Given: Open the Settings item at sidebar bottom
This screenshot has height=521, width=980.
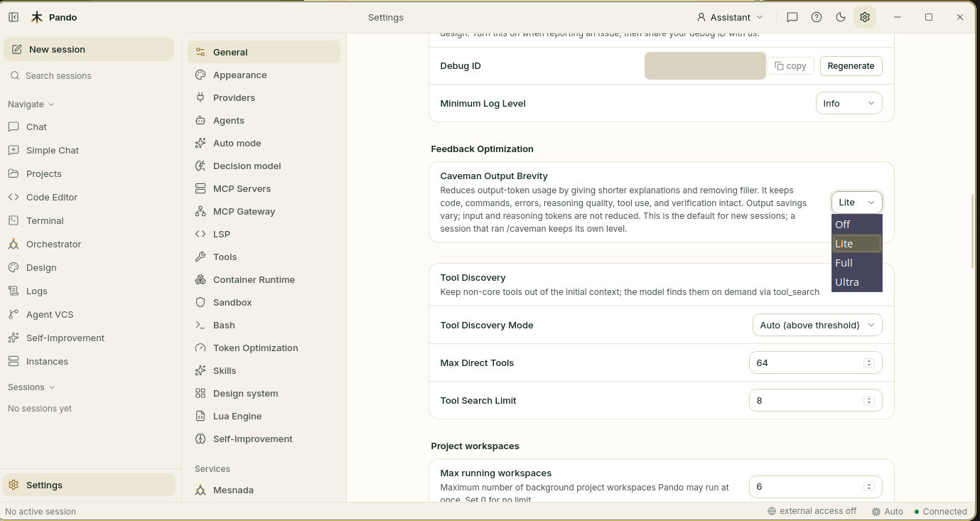Looking at the screenshot, I should pos(89,485).
